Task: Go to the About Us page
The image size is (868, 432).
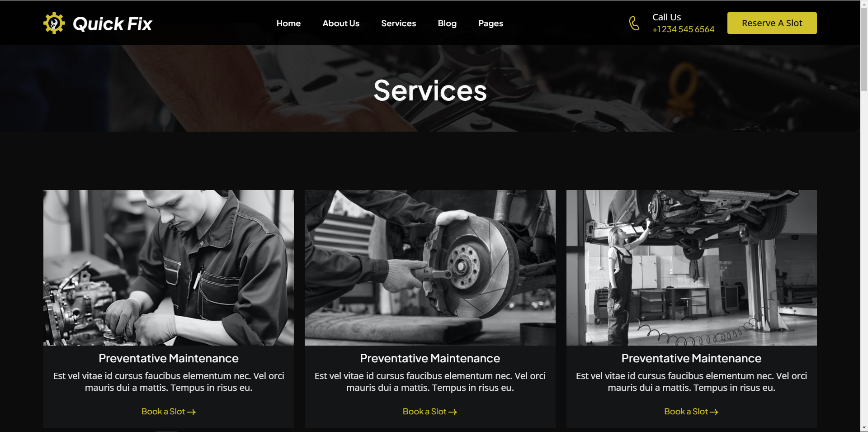Action: coord(341,23)
